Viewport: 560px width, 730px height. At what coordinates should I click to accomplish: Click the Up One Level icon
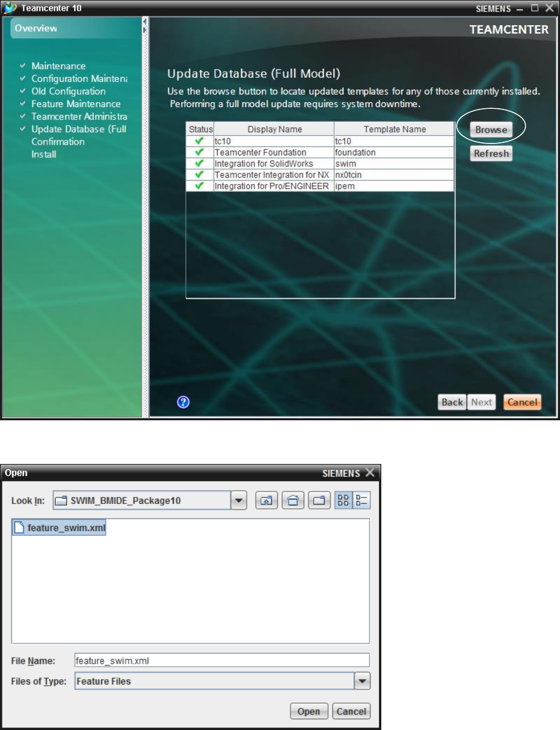267,501
